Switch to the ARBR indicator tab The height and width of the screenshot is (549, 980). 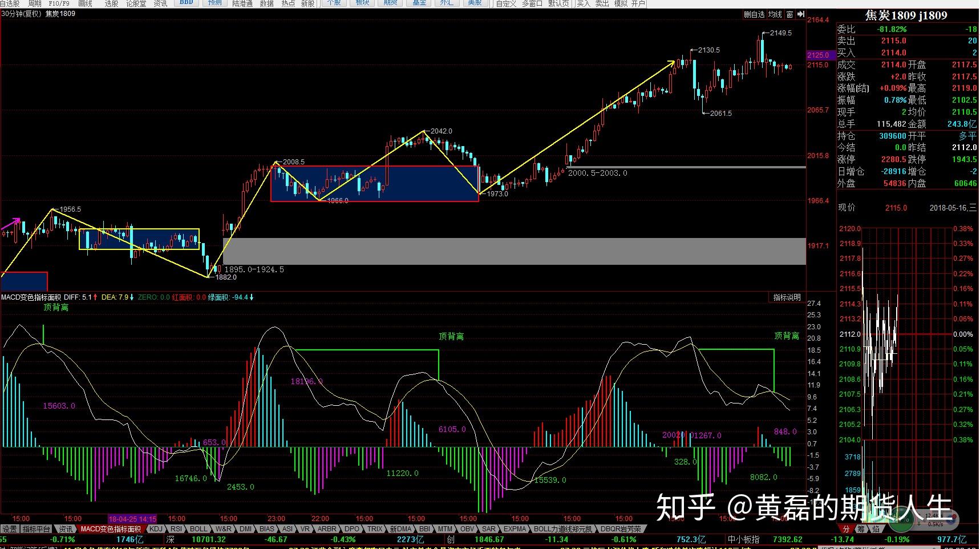click(x=327, y=529)
